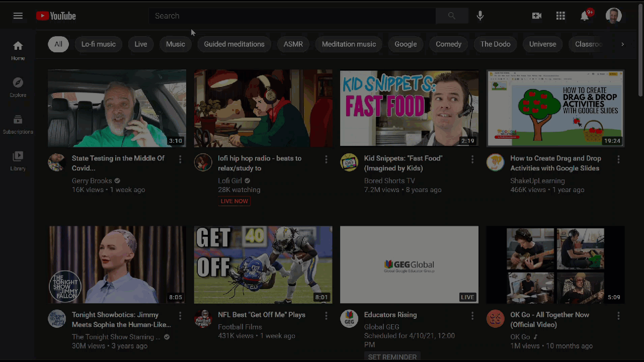Open options menu for State Testing video
The image size is (644, 362).
pyautogui.click(x=180, y=159)
